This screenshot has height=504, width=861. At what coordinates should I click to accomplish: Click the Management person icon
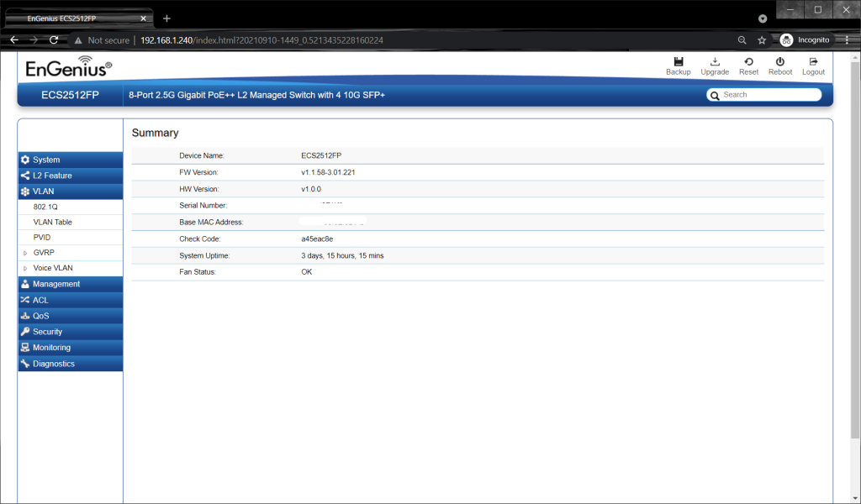click(25, 284)
